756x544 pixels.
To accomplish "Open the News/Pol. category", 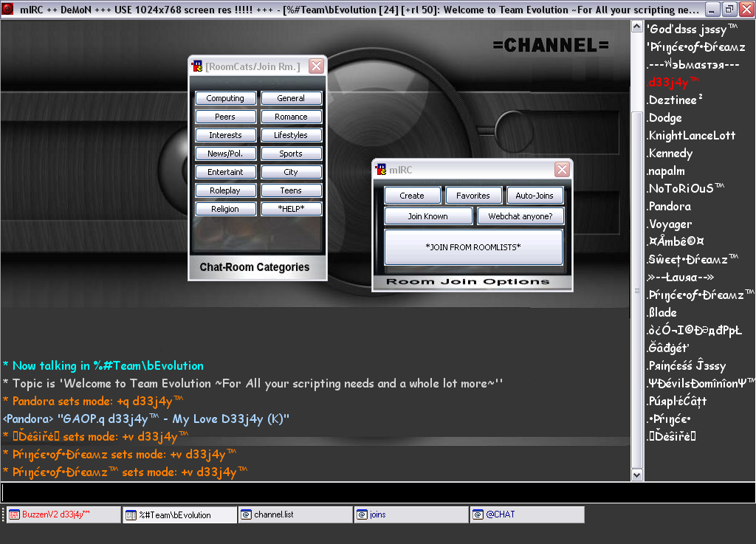I will [x=225, y=154].
